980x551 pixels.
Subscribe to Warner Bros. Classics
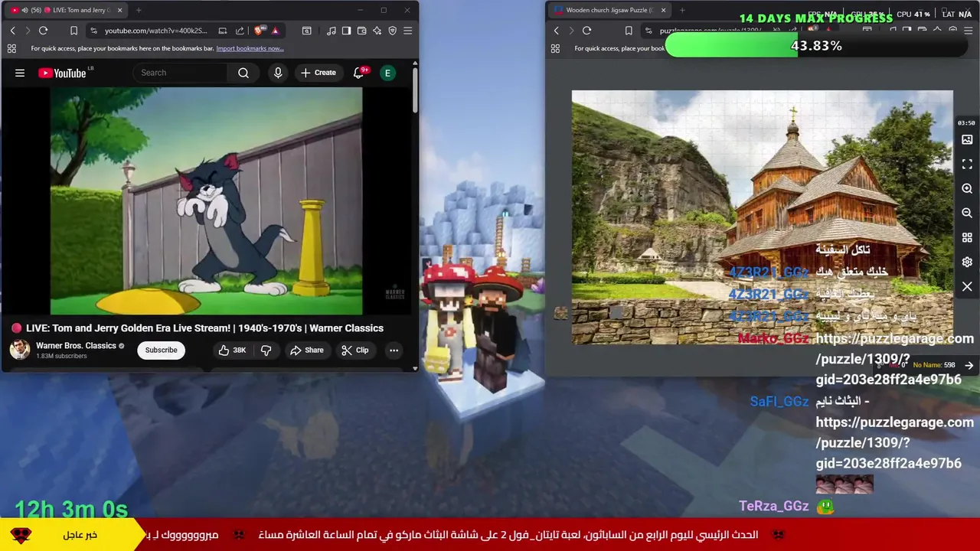coord(161,350)
